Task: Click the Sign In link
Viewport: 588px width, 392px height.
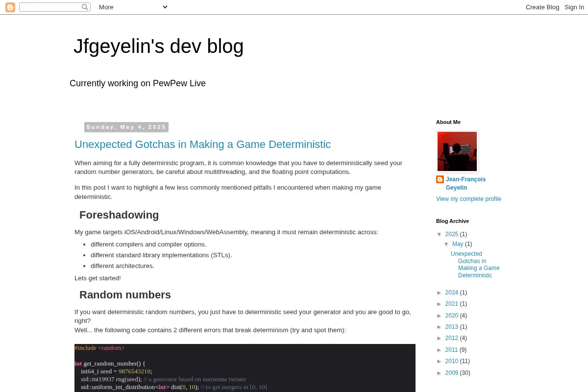Action: pyautogui.click(x=574, y=7)
